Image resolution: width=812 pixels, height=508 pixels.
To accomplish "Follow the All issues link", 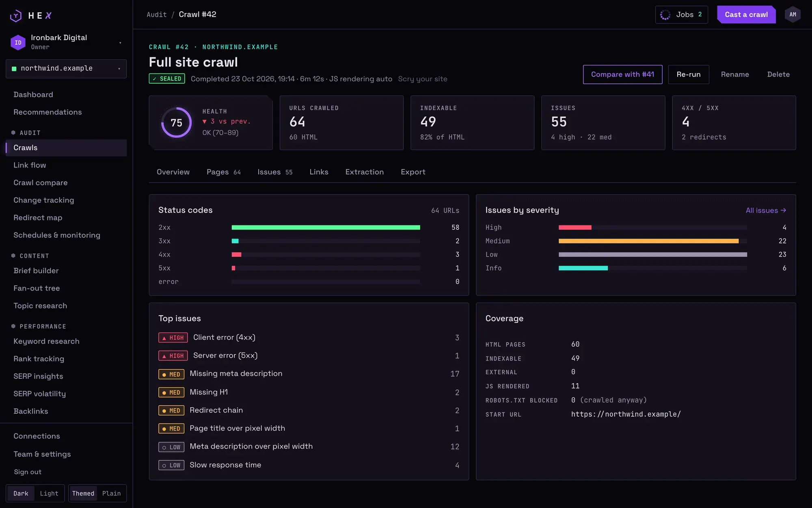I will point(766,211).
